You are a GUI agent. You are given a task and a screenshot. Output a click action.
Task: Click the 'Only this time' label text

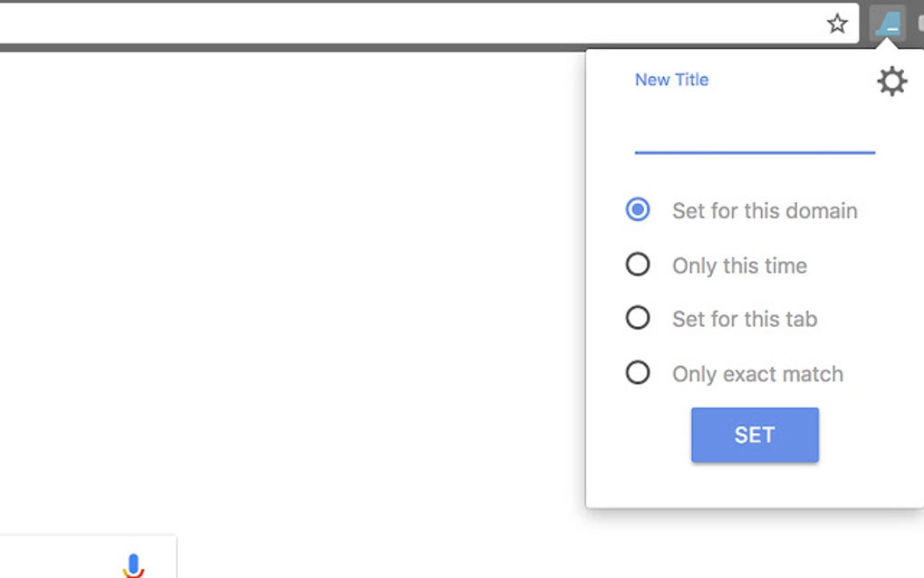tap(739, 265)
